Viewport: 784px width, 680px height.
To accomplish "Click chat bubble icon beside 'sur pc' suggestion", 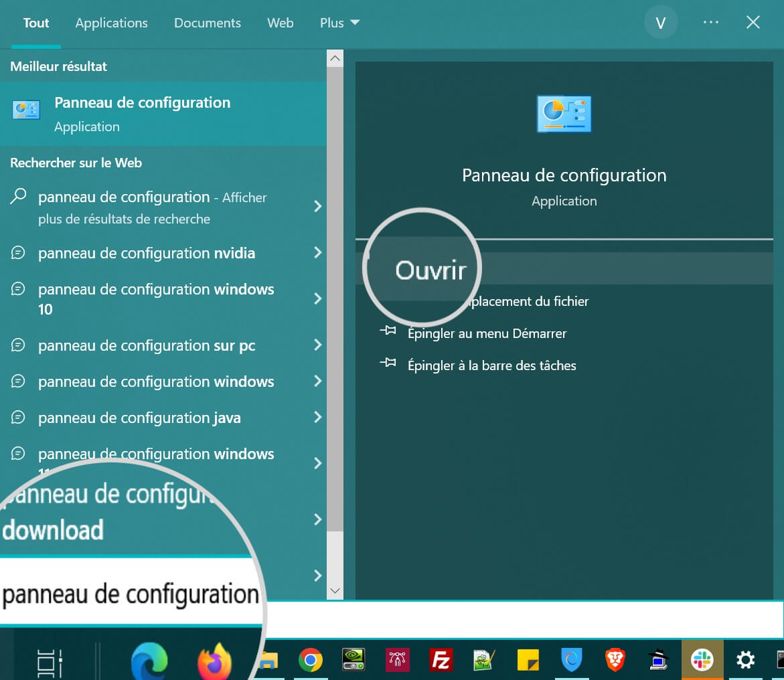I will tap(18, 345).
